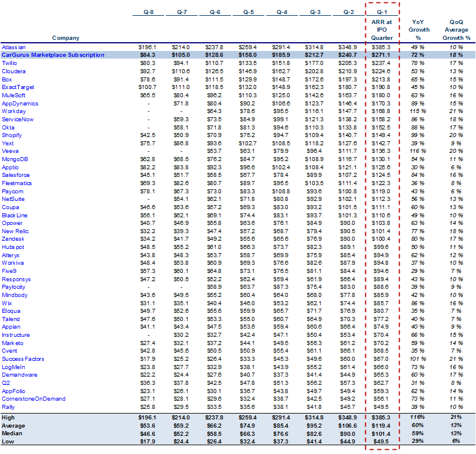Screen dimensions: 476x454
Task: Select the Okta company label
Action: [x=8, y=127]
